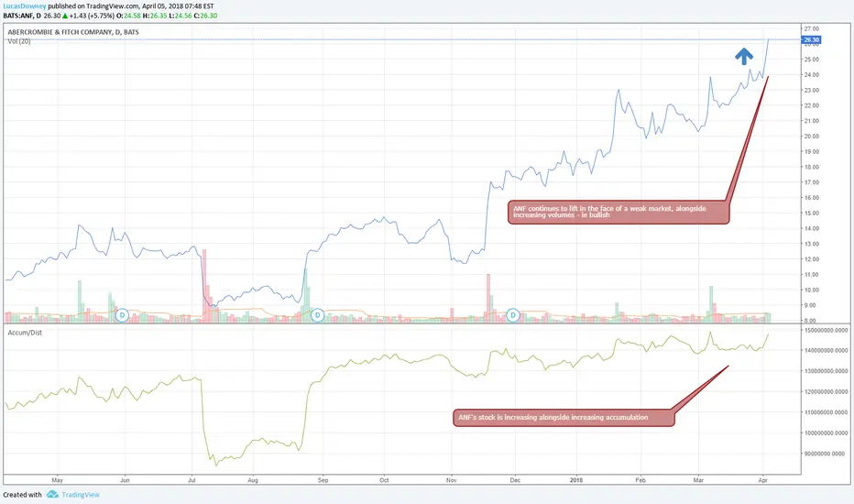The height and width of the screenshot is (504, 854).
Task: Click the 'Created with' footer text
Action: 22,495
